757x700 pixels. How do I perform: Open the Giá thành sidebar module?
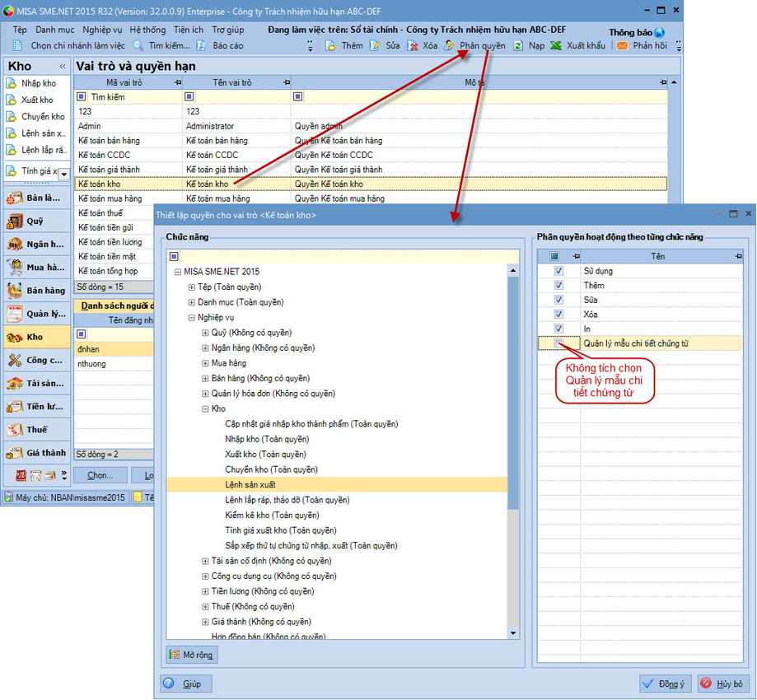(37, 453)
